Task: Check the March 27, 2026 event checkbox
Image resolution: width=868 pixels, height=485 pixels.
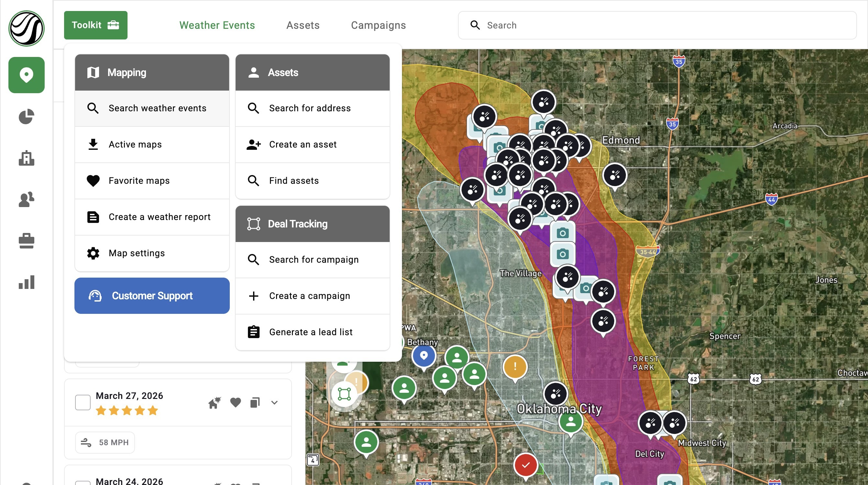Action: pos(83,402)
